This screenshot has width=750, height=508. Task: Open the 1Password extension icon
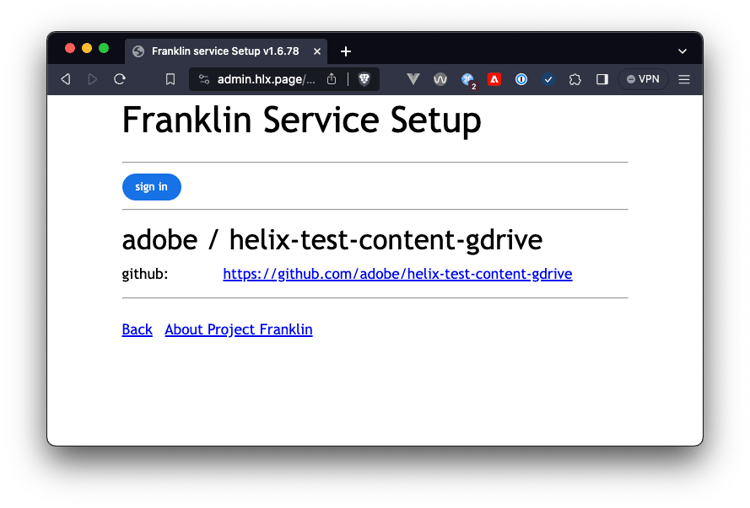pyautogui.click(x=521, y=79)
